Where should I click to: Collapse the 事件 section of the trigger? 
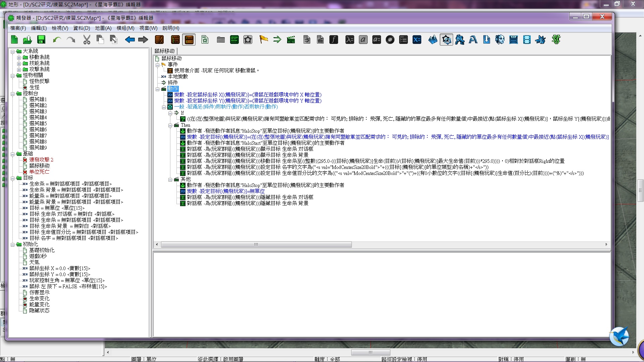[x=157, y=65]
